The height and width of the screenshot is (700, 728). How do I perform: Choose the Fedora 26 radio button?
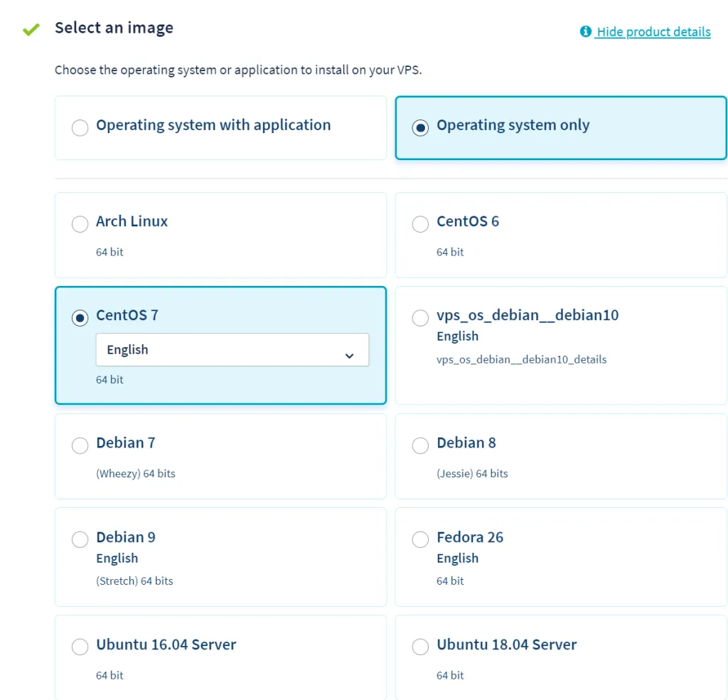pos(420,539)
